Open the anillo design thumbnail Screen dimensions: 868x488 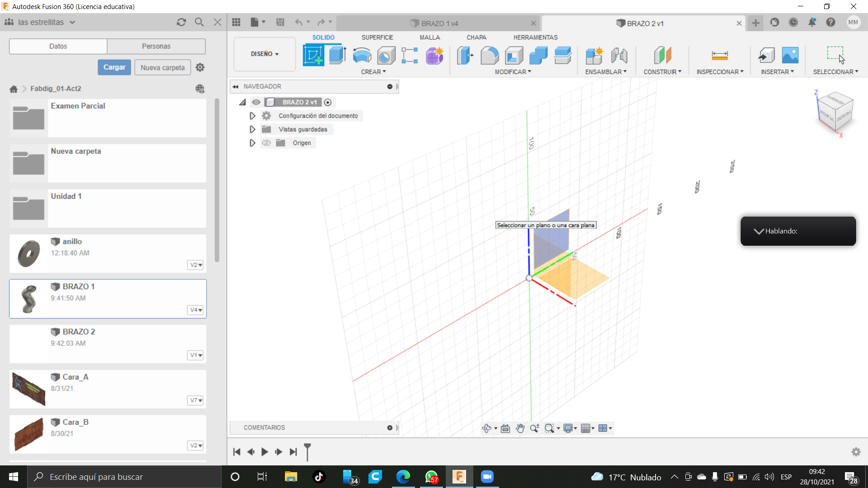point(28,253)
